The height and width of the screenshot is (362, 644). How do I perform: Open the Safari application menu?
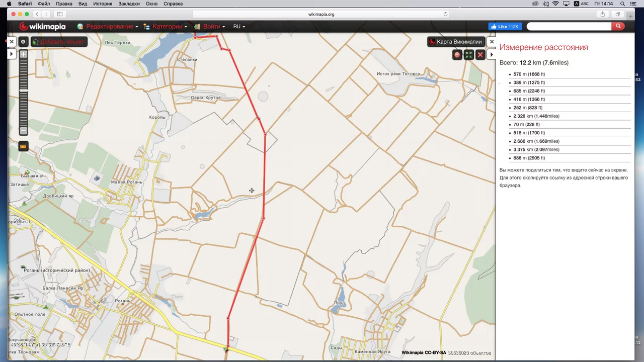click(25, 4)
